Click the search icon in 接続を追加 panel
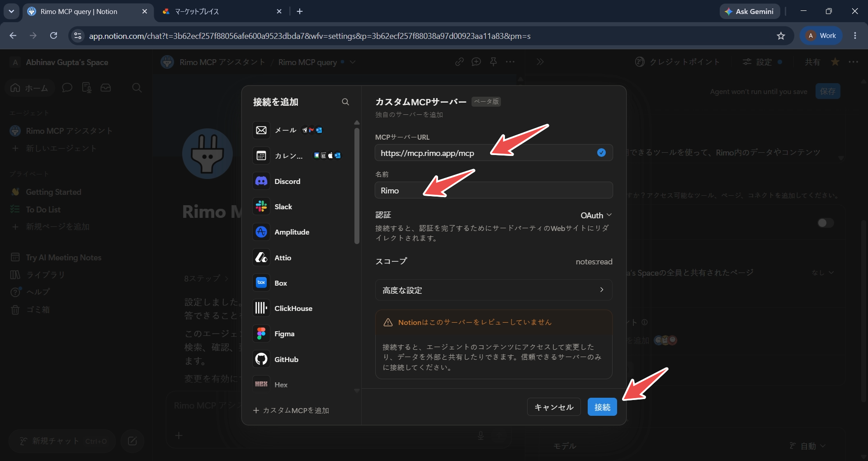Screen dimensions: 868x461 [345, 102]
